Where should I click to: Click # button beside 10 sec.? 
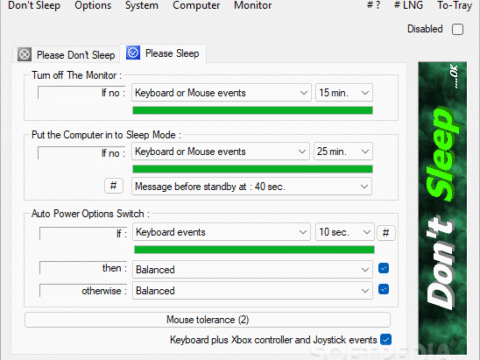pyautogui.click(x=386, y=233)
